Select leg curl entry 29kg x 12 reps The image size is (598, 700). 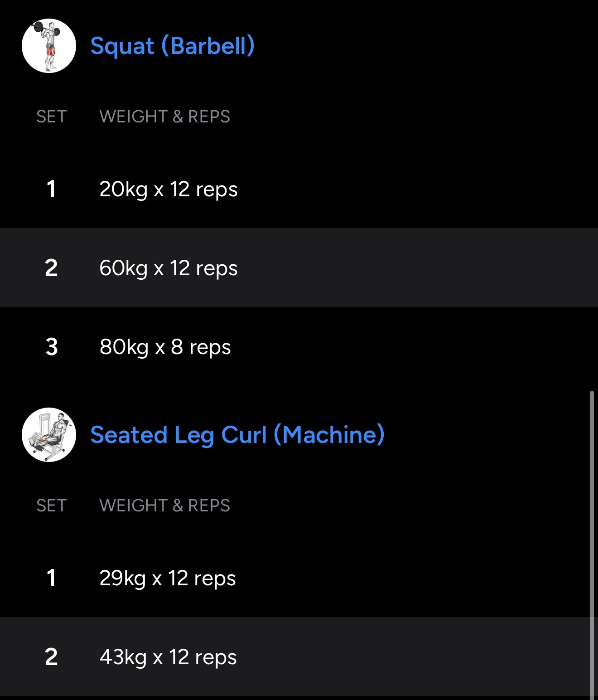click(167, 578)
